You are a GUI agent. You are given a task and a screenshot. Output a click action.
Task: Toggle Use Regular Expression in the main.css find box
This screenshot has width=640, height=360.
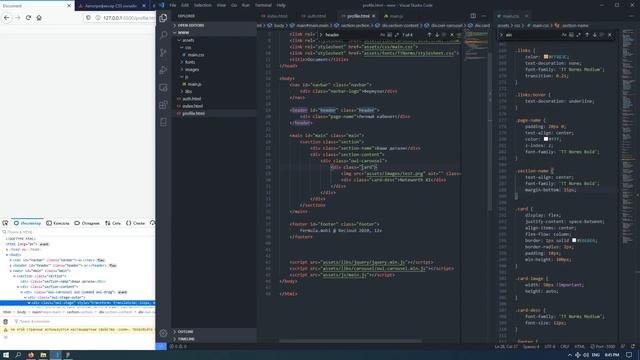(578, 35)
